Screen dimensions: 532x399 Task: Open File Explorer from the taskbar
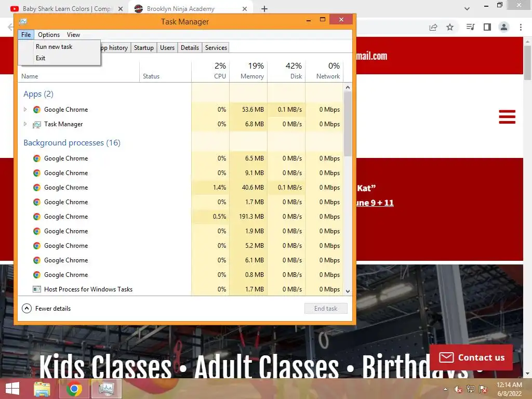42,389
